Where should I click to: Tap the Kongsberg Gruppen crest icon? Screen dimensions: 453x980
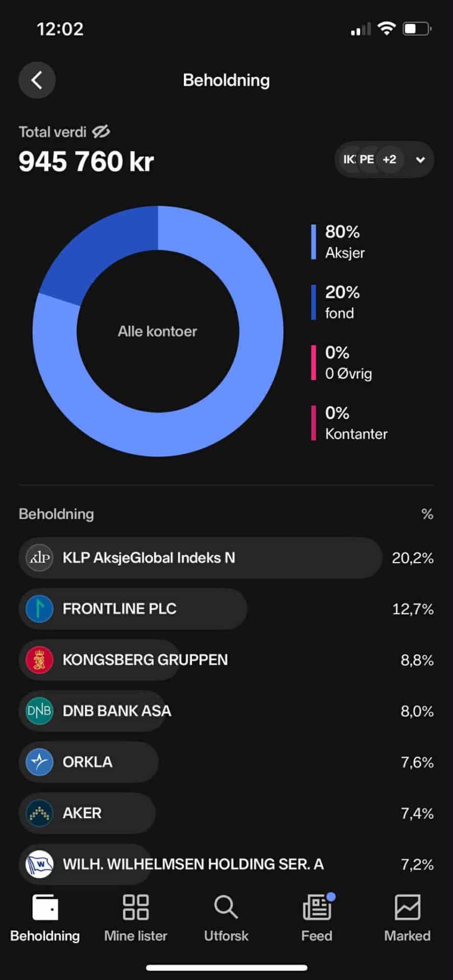(x=39, y=660)
